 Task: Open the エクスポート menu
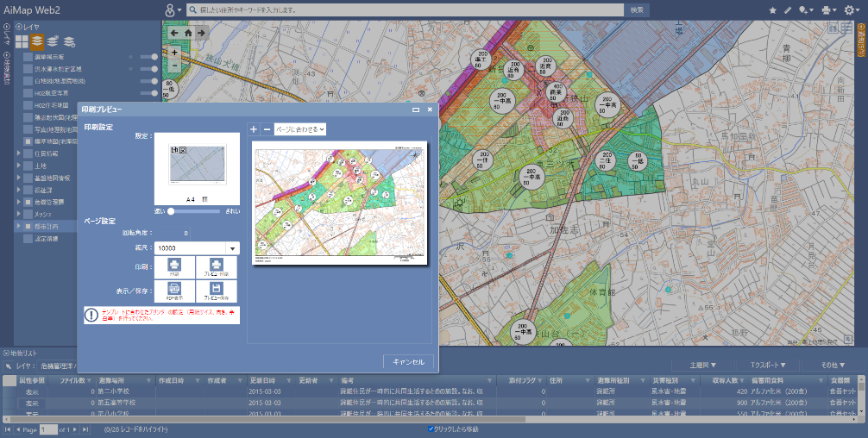pos(767,365)
